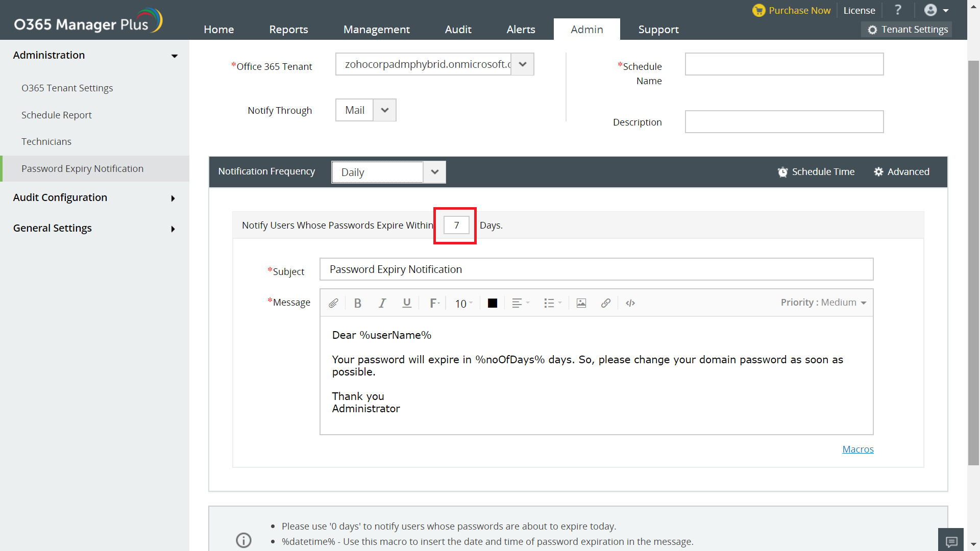Toggle underline formatting in message editor
The width and height of the screenshot is (980, 551).
pos(407,303)
